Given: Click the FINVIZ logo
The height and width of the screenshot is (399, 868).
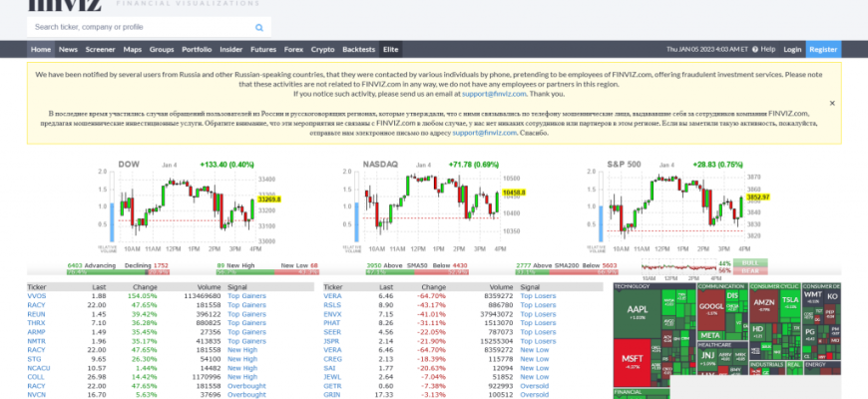Looking at the screenshot, I should point(50,5).
